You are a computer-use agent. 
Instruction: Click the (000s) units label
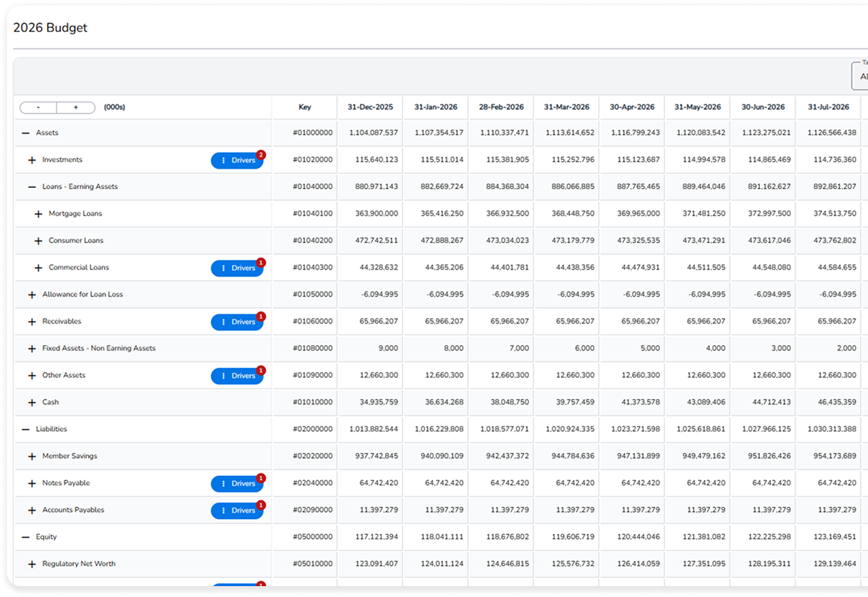(x=114, y=107)
